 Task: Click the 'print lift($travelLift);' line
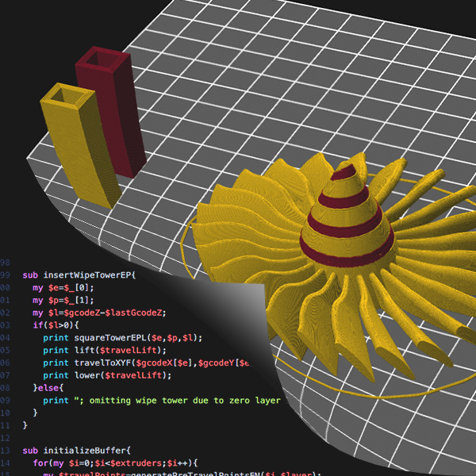[105, 351]
